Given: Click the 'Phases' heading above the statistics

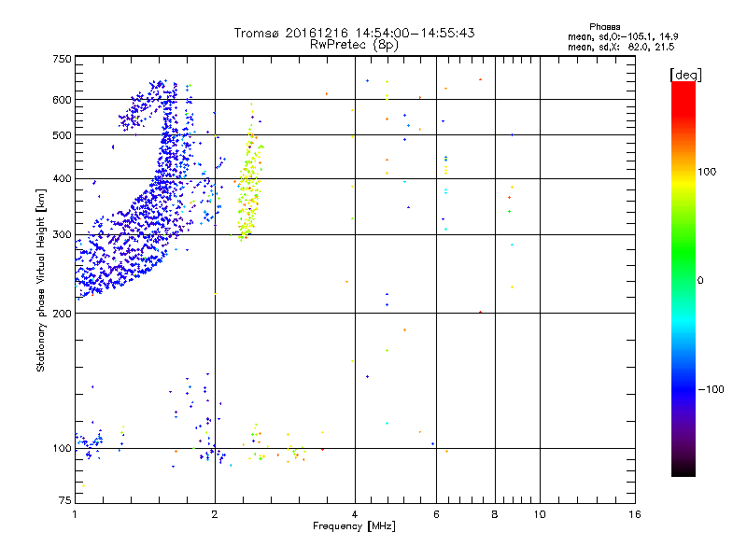Looking at the screenshot, I should coord(604,27).
